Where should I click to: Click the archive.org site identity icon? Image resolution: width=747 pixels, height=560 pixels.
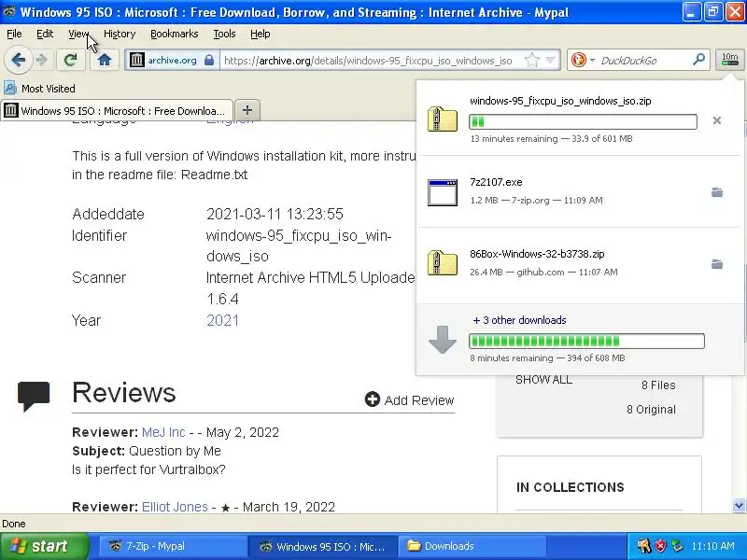point(137,60)
